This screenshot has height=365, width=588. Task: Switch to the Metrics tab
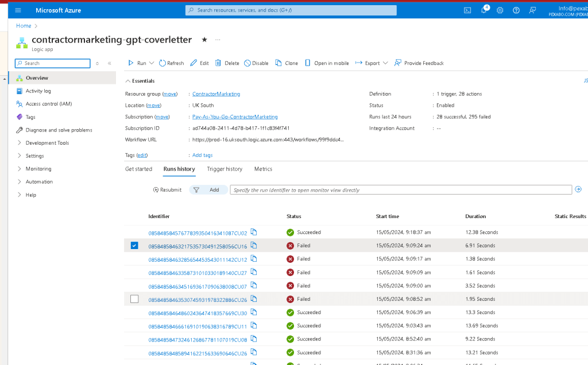coord(263,169)
